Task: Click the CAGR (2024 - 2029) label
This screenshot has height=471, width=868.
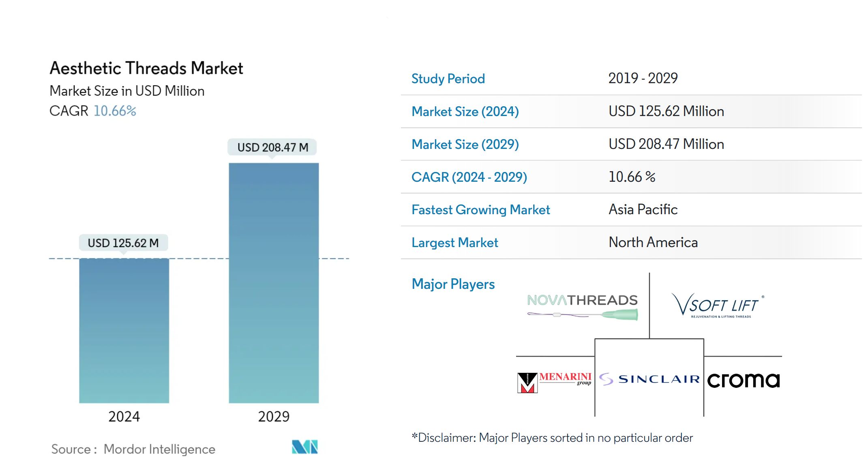Action: point(469,177)
